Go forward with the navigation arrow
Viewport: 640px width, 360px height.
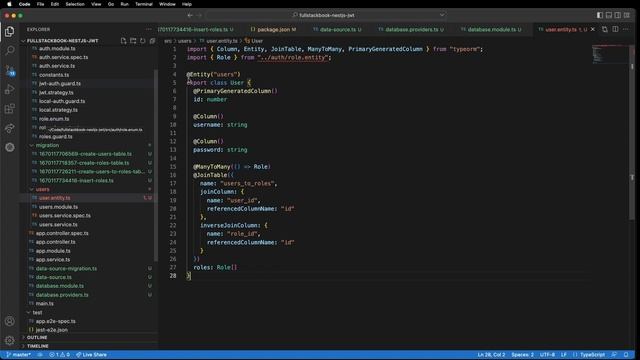[200, 15]
